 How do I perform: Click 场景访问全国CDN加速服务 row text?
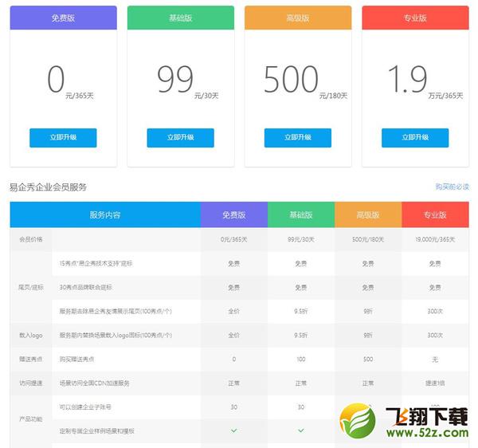[x=94, y=383]
